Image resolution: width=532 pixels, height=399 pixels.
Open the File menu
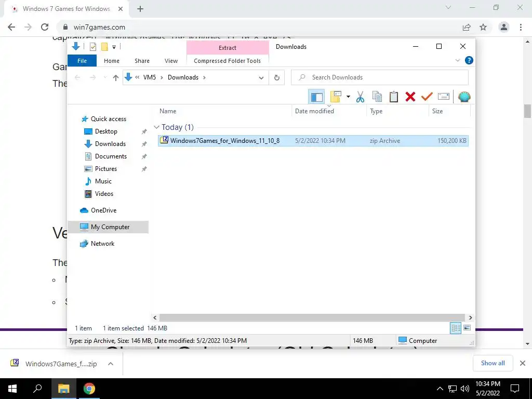click(x=82, y=61)
